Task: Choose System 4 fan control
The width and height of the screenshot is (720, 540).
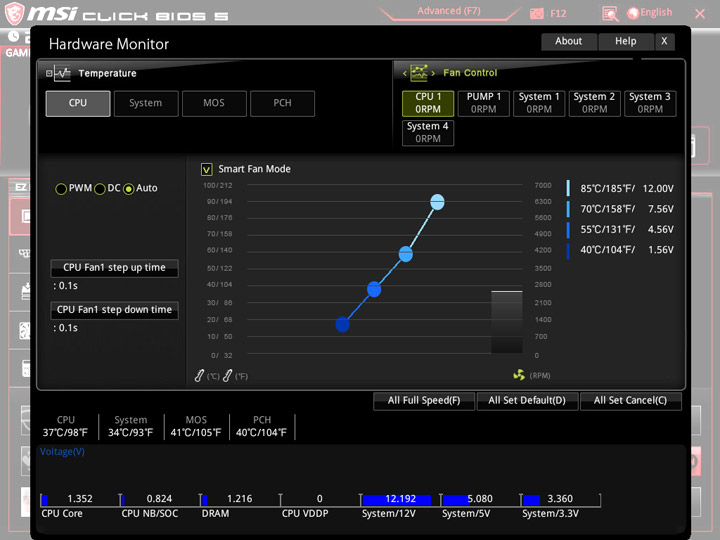Action: click(428, 133)
